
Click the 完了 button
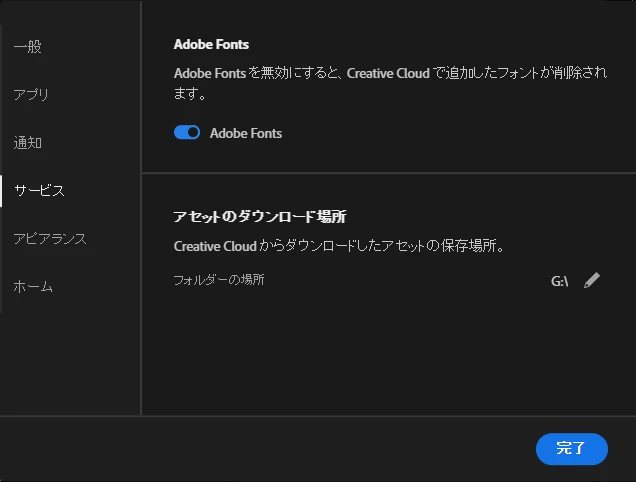(572, 449)
